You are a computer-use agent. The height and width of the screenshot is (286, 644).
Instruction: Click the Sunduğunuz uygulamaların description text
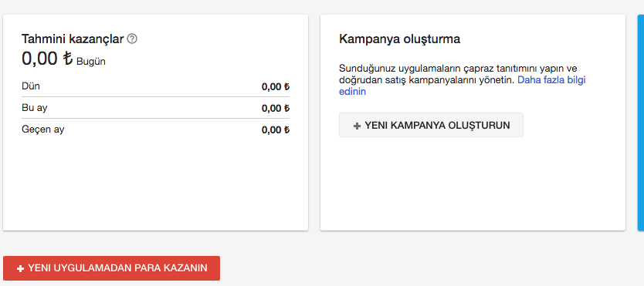click(x=458, y=80)
